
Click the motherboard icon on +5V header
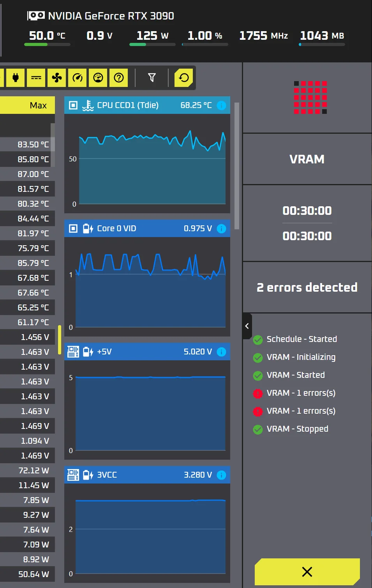(x=73, y=352)
